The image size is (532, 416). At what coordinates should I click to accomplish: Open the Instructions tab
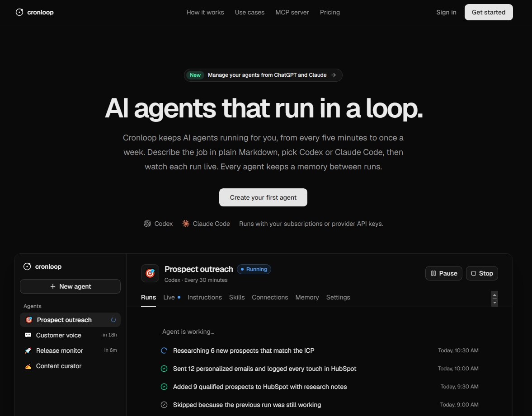(205, 297)
